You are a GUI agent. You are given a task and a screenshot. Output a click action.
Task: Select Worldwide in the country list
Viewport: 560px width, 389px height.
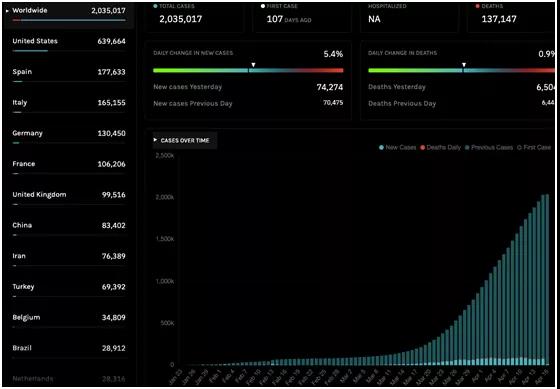69,14
